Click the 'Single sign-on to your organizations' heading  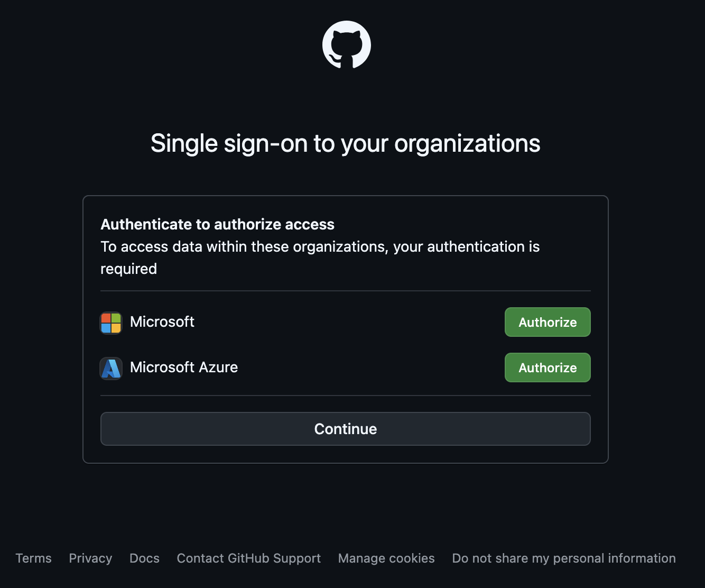coord(346,143)
